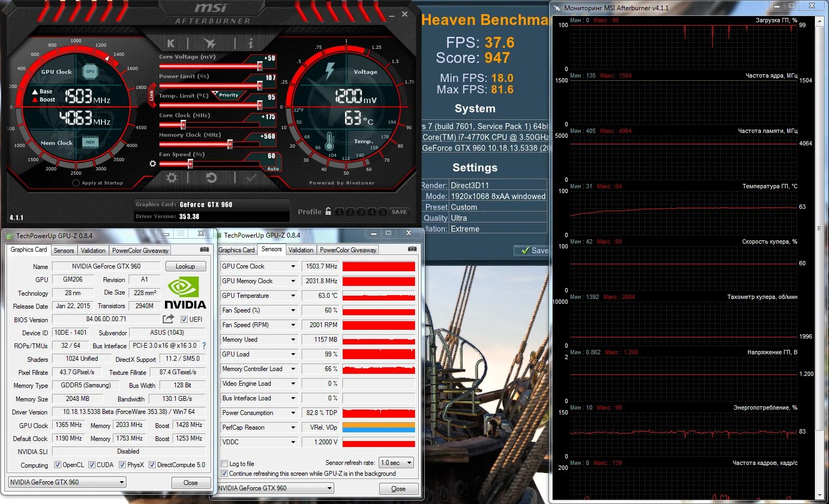Toggle the Priority switch on Temp Limit
The width and height of the screenshot is (829, 504).
228,95
